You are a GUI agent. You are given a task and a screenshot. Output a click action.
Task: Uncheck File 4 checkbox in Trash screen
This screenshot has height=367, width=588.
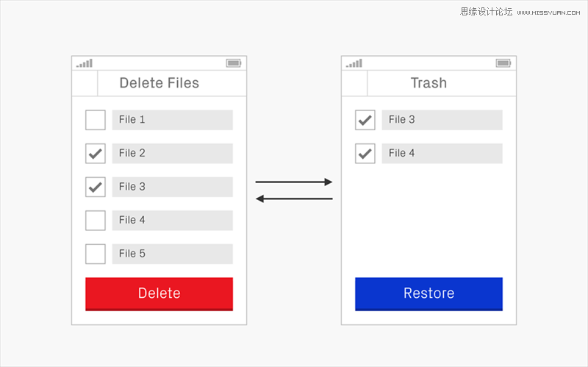pyautogui.click(x=365, y=153)
